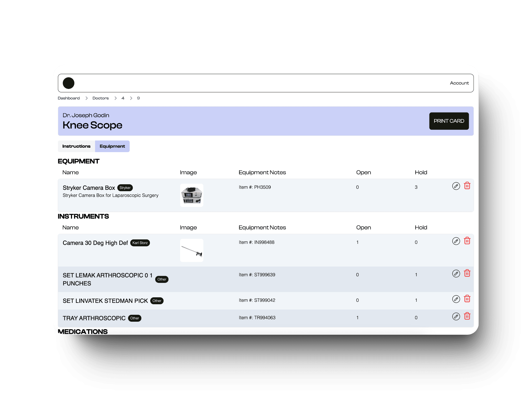Click Item #: ST999639 note
Screen dimensions: 532x399
pyautogui.click(x=257, y=275)
